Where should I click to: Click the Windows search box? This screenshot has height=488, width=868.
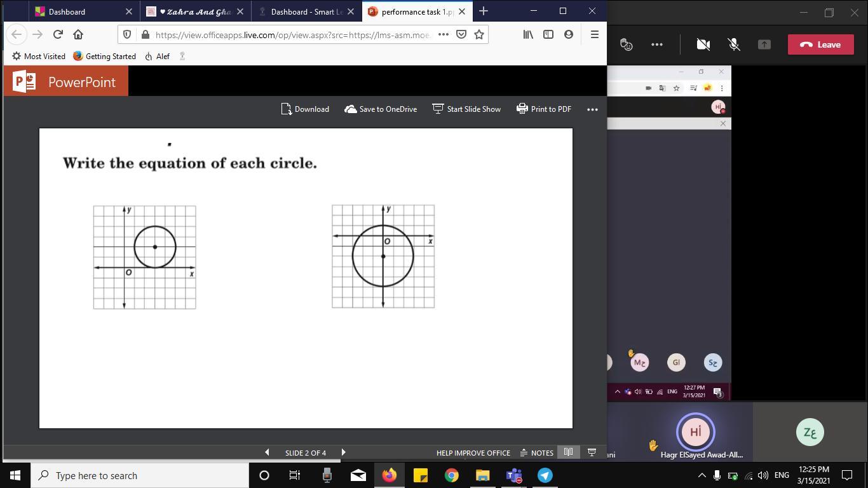click(x=141, y=475)
